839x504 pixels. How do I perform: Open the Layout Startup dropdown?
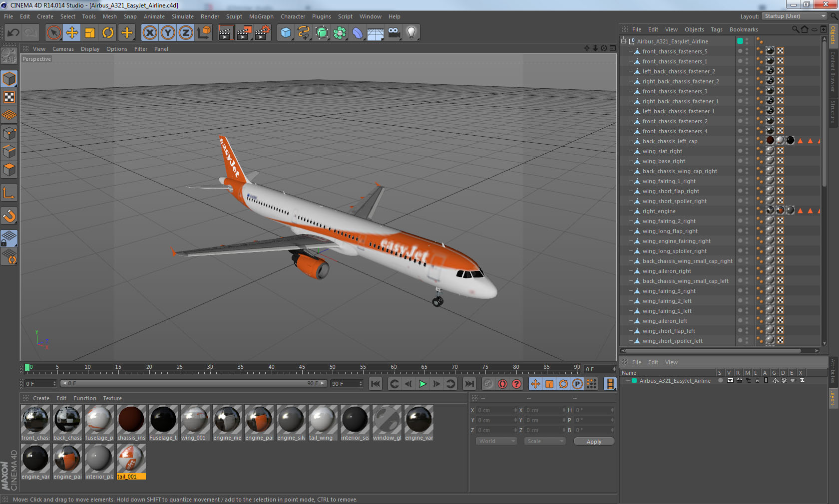[795, 16]
